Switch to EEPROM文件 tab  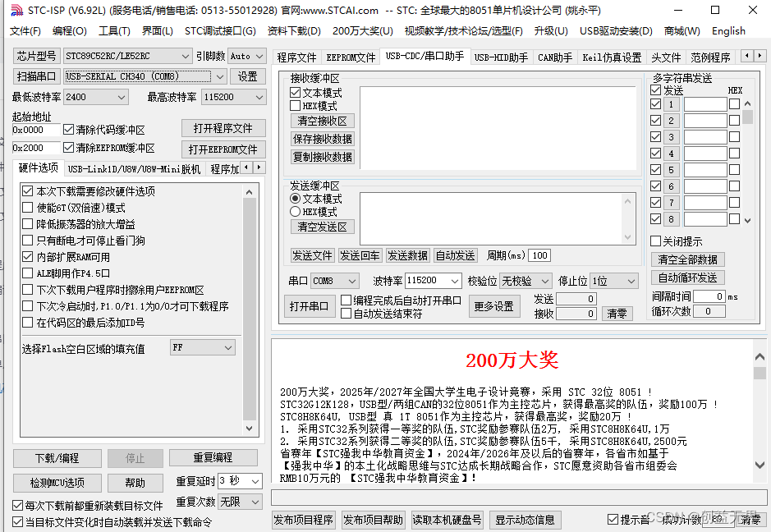coord(351,57)
